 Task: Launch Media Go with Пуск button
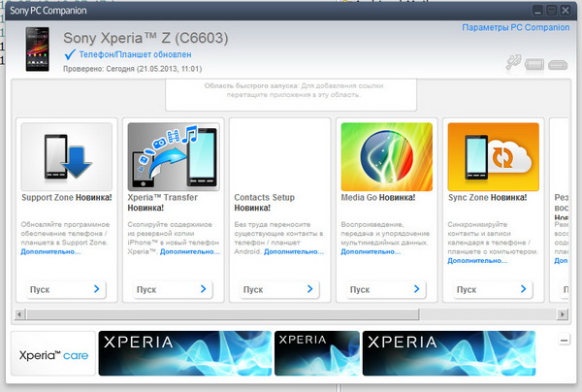pyautogui.click(x=385, y=289)
